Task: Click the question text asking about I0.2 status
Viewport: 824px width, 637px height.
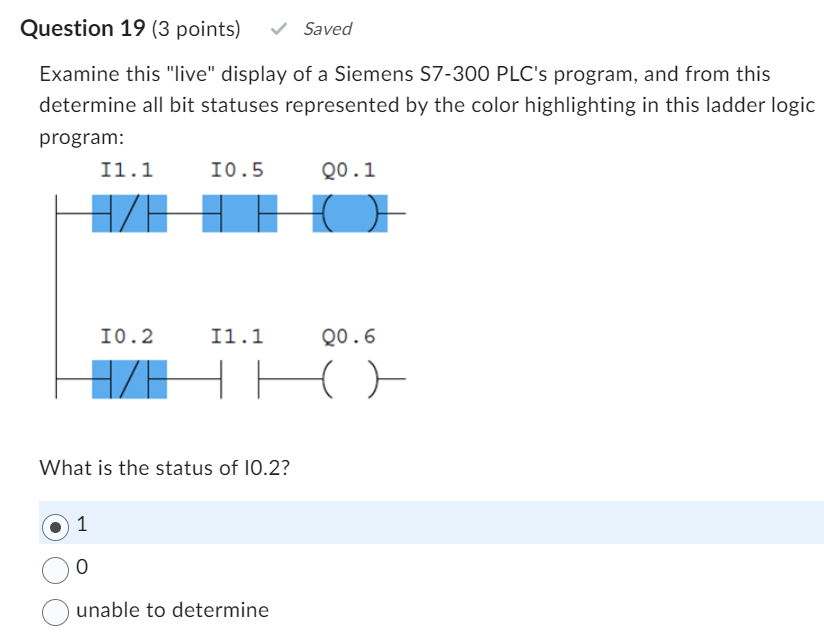Action: [163, 467]
